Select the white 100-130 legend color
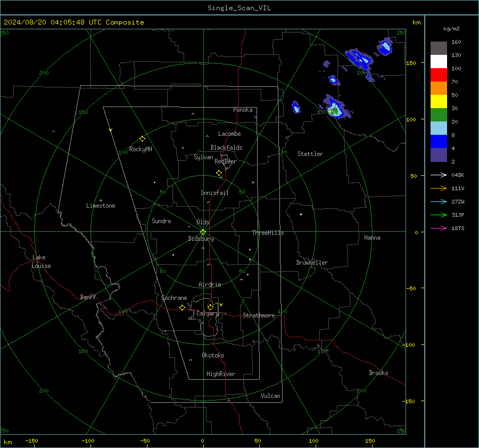The image size is (479, 448). click(x=439, y=61)
